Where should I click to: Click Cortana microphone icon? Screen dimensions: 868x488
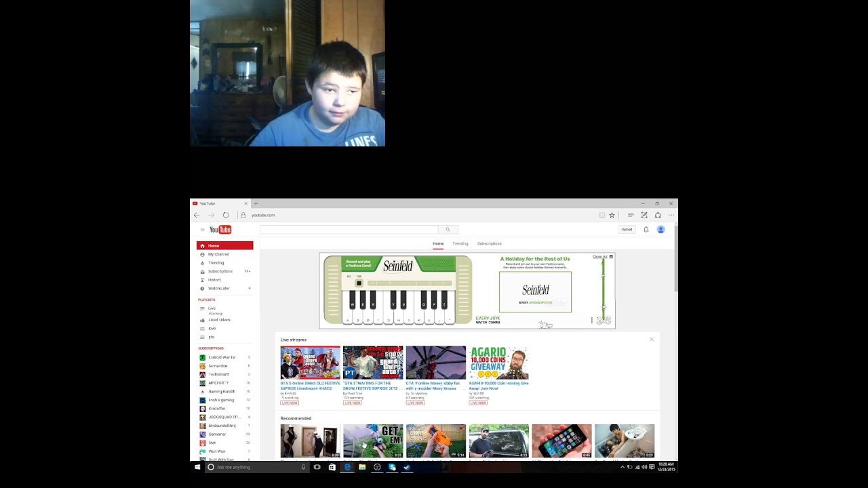303,467
